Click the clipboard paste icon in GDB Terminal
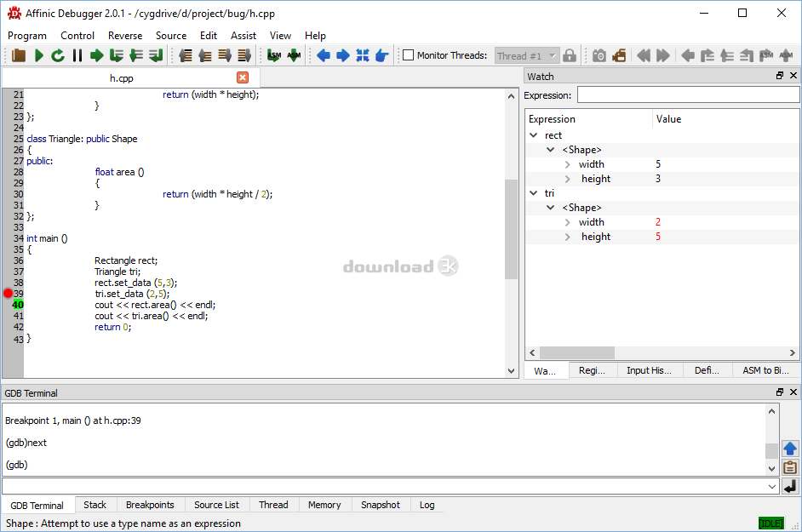Viewport: 802px width, 532px height. click(789, 467)
